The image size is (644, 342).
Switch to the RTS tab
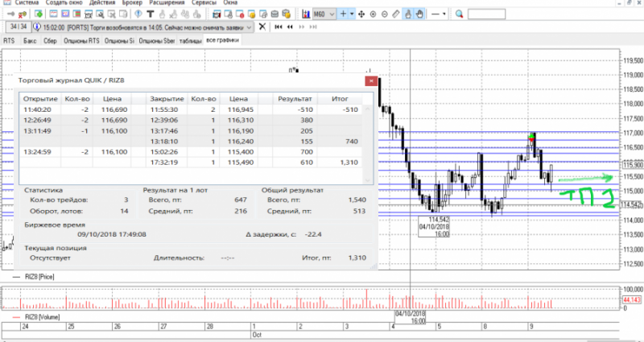(x=9, y=41)
